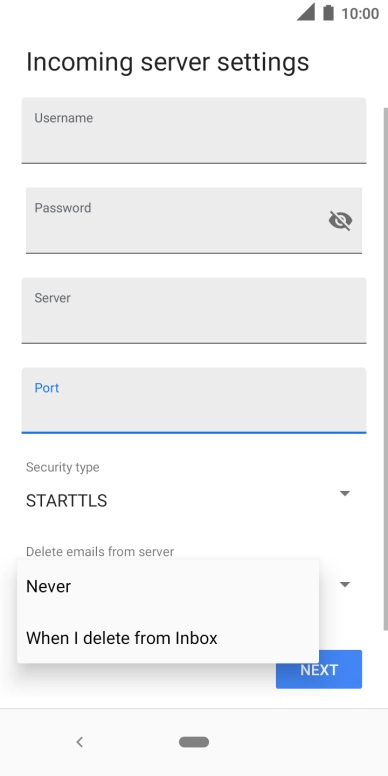
Task: Tap the Security type label
Action: point(62,467)
